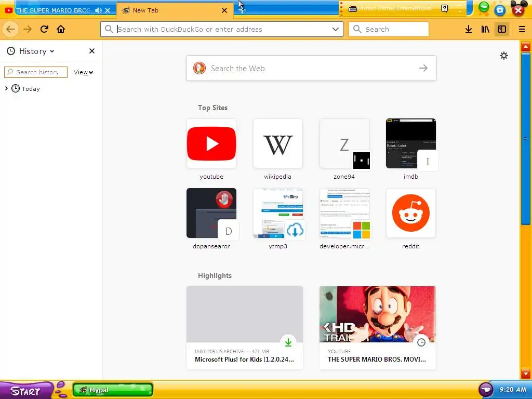The image size is (532, 399).
Task: Click the Highlights section heading
Action: pos(215,275)
